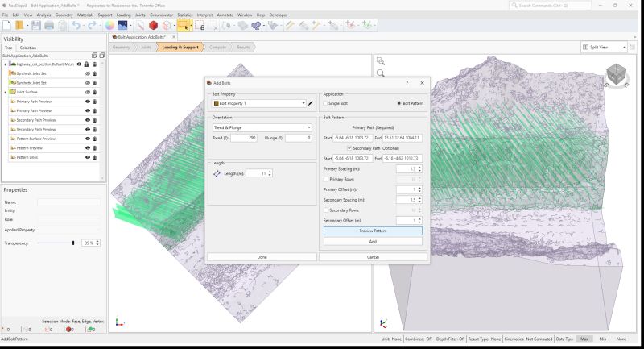644x349 pixels.
Task: Click the Min data tips button in status bar
Action: click(602, 339)
